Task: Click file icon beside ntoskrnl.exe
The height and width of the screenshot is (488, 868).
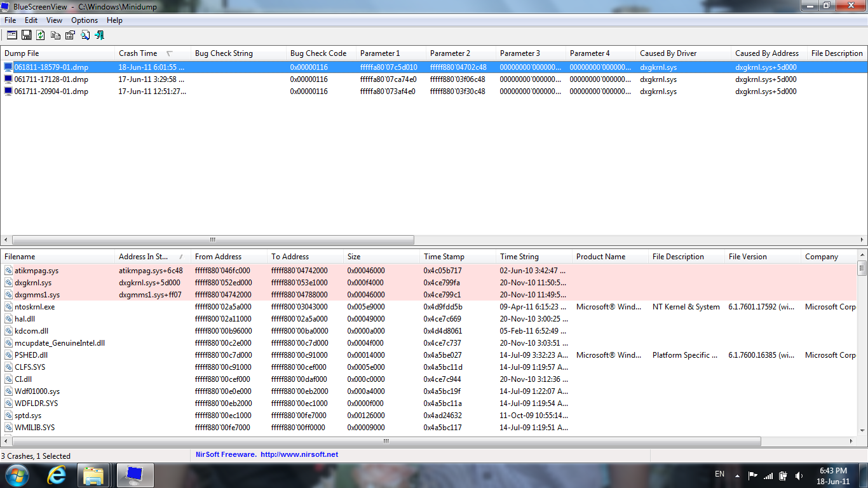Action: pyautogui.click(x=8, y=307)
